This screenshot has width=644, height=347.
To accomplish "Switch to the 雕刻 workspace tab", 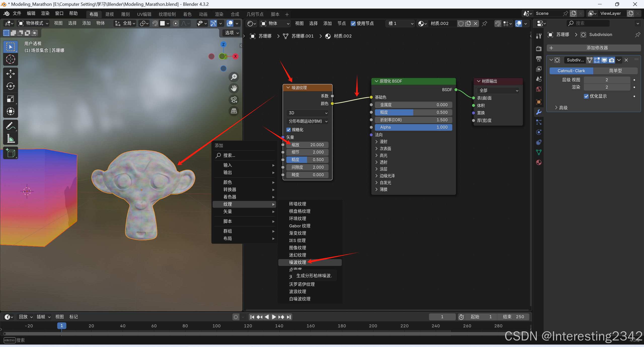I will 125,14.
